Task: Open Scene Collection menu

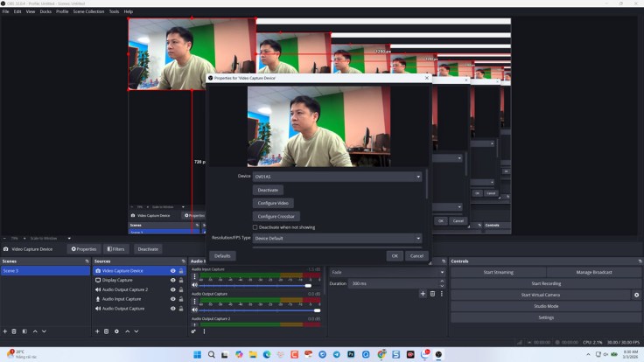Action: (88, 11)
